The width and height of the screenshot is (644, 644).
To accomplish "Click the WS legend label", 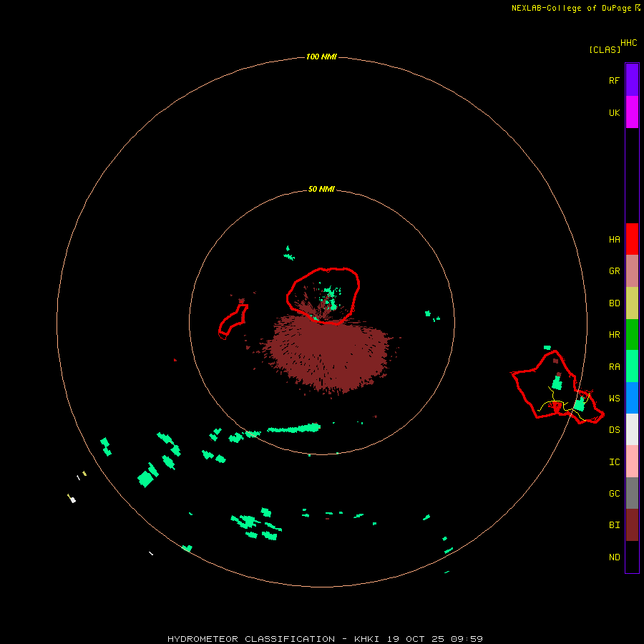I will pyautogui.click(x=614, y=399).
